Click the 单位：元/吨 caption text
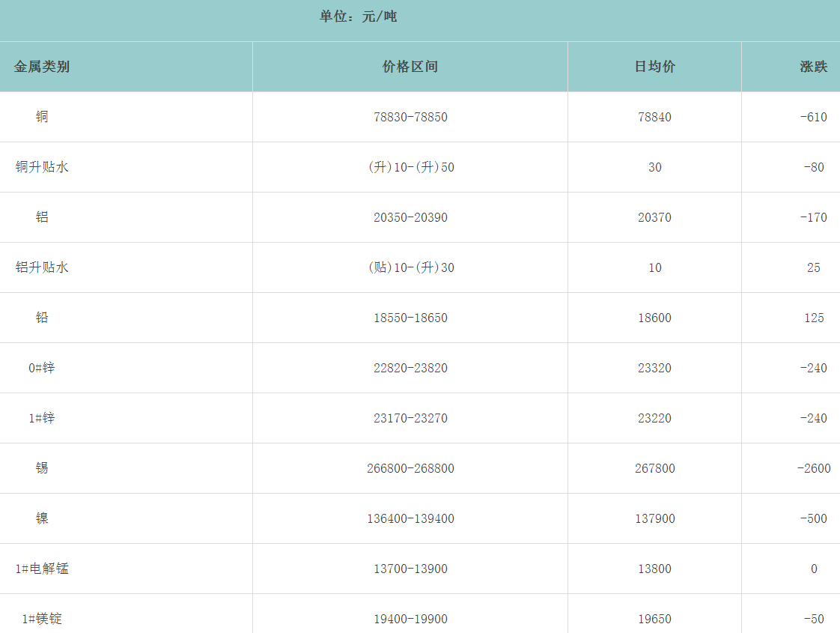Screen dimensions: 840x633 click(x=358, y=16)
